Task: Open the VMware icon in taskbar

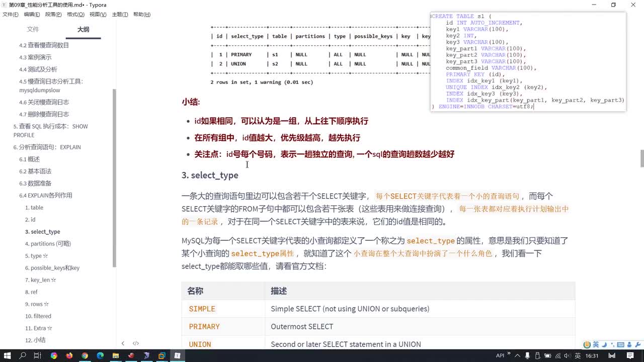Action: (162, 355)
